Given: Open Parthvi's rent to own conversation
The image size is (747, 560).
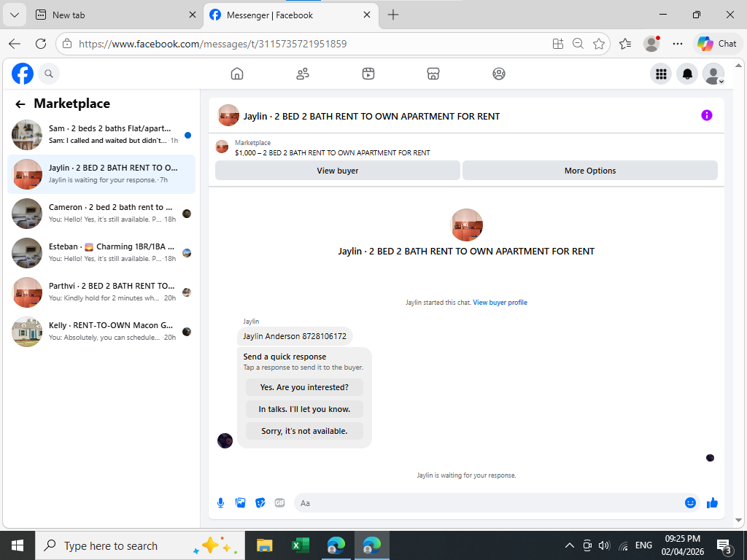Looking at the screenshot, I should (x=101, y=292).
